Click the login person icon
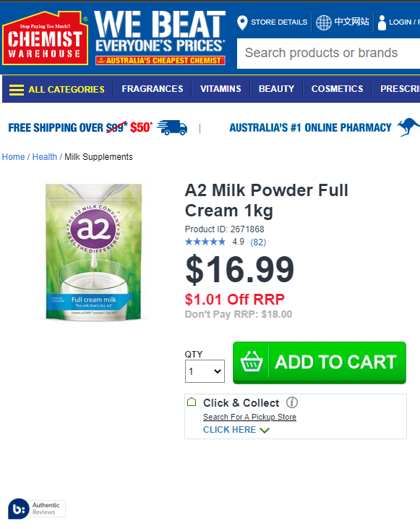 coord(382,22)
